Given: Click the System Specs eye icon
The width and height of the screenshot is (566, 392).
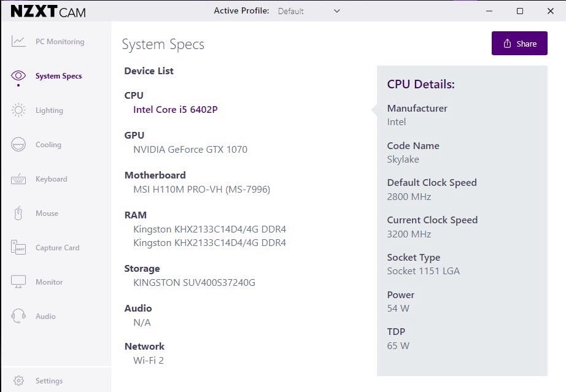Looking at the screenshot, I should coord(18,75).
